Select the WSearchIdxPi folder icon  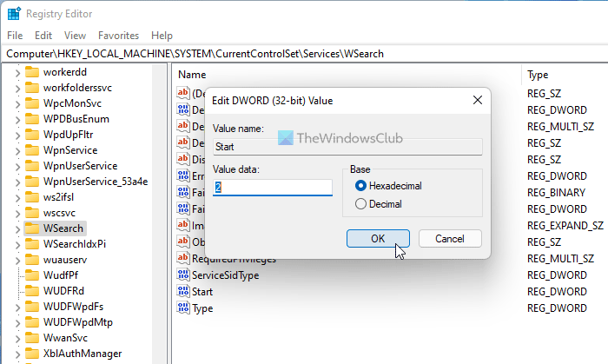pos(32,244)
